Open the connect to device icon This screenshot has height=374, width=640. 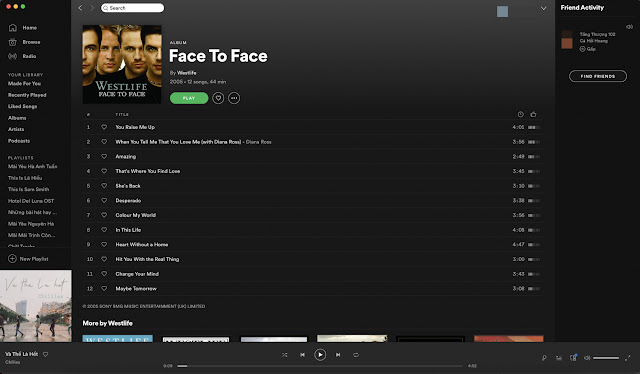[x=573, y=358]
